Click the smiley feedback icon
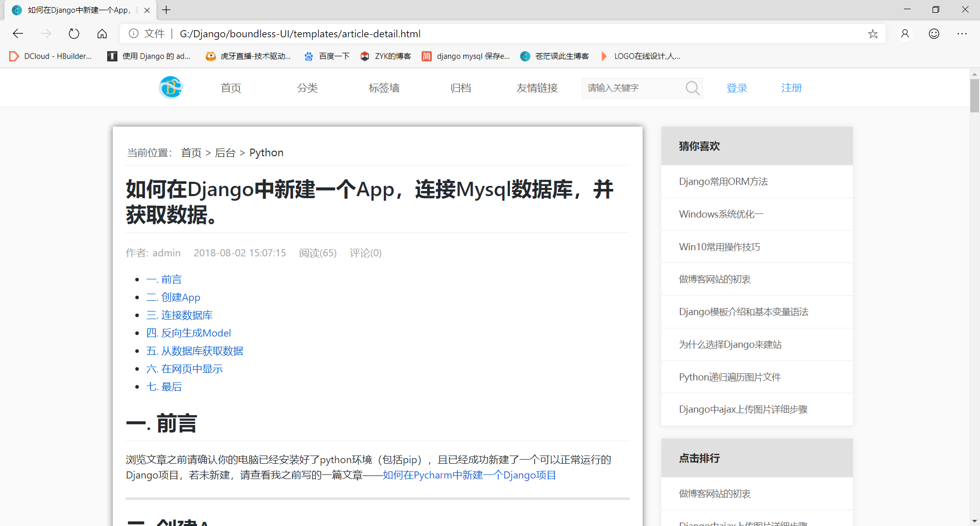Screen dimensions: 980x526 tap(934, 34)
